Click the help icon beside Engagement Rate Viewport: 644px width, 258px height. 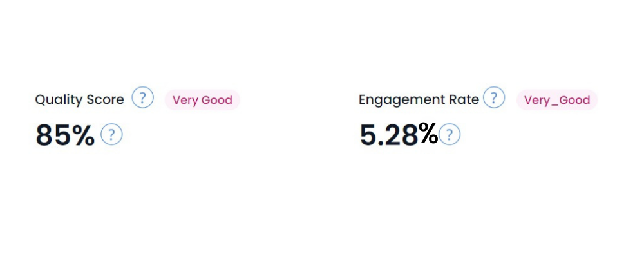coord(494,97)
